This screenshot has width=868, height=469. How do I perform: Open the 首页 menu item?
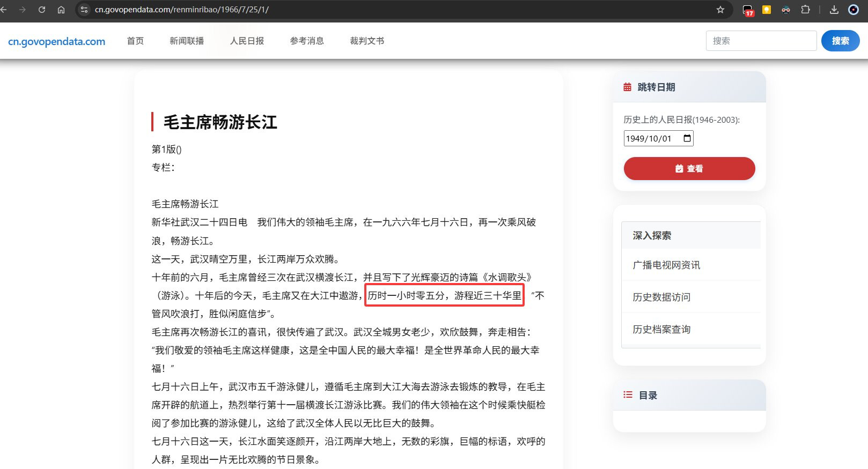[135, 41]
